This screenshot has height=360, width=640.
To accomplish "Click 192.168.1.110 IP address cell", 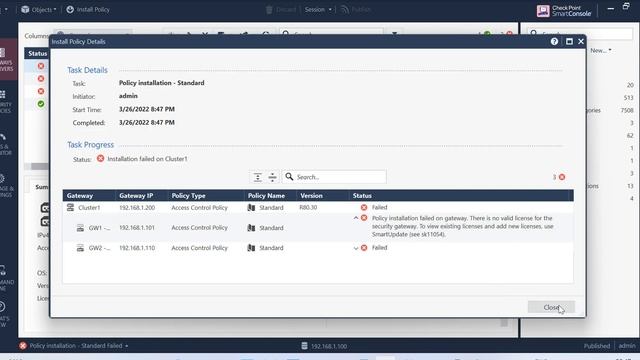I will tap(137, 248).
